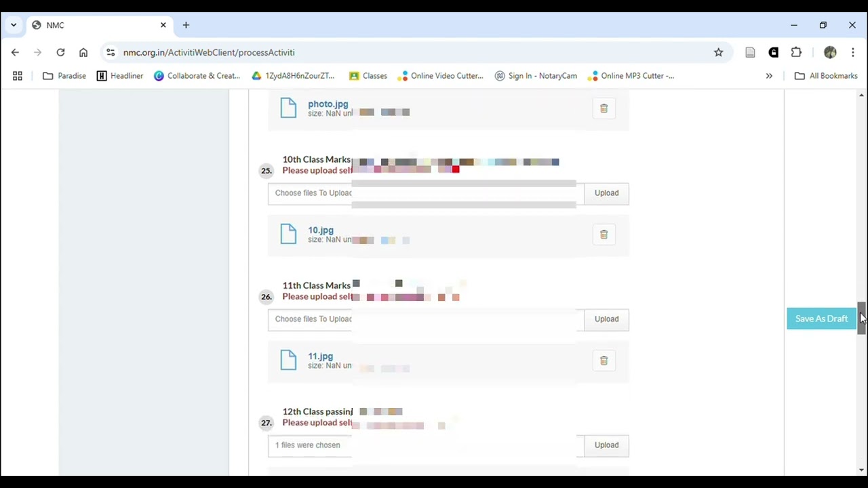Image resolution: width=868 pixels, height=488 pixels.
Task: Click the page vertical scrollbar thumb
Action: pyautogui.click(x=861, y=318)
